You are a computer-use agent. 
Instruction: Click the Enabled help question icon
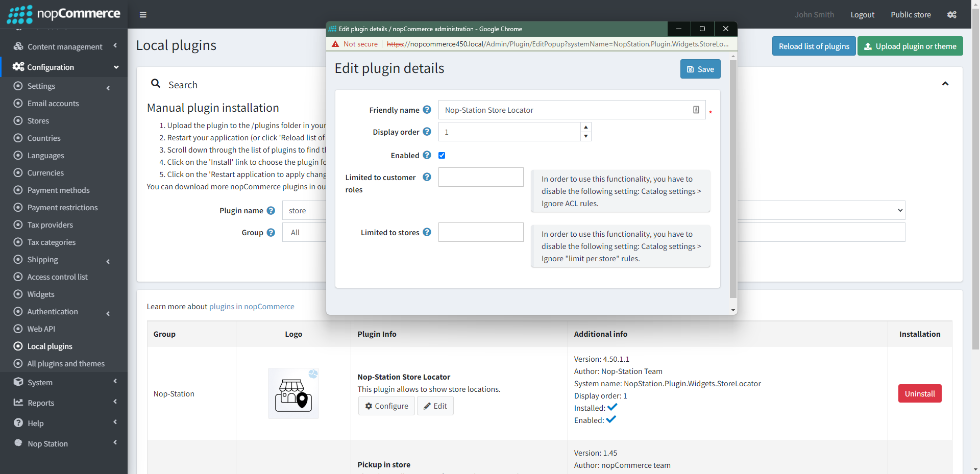pos(427,155)
